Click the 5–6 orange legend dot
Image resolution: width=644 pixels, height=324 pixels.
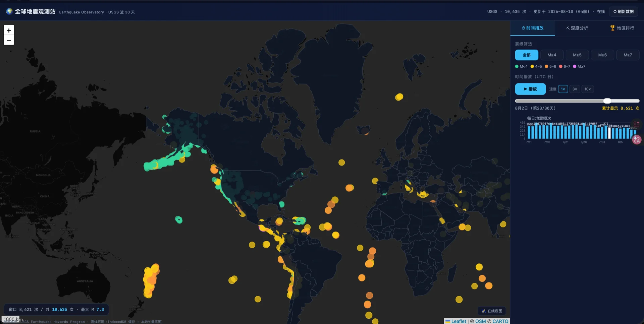coord(546,66)
